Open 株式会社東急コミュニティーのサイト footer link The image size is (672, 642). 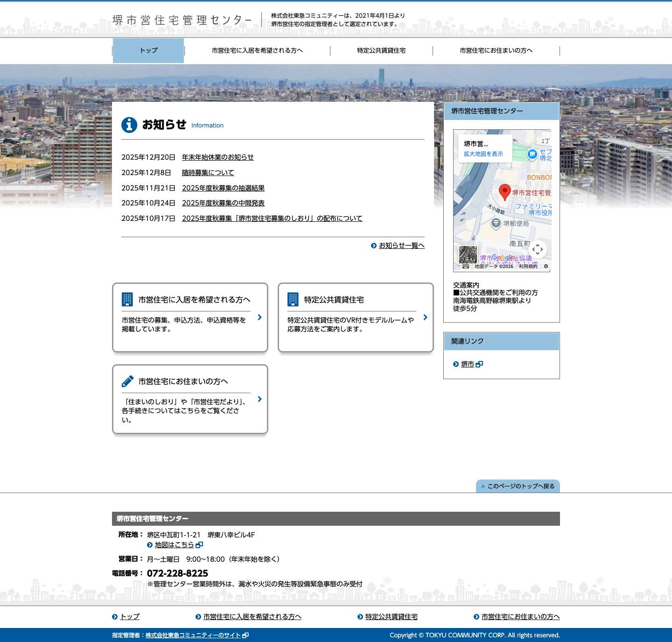(193, 635)
